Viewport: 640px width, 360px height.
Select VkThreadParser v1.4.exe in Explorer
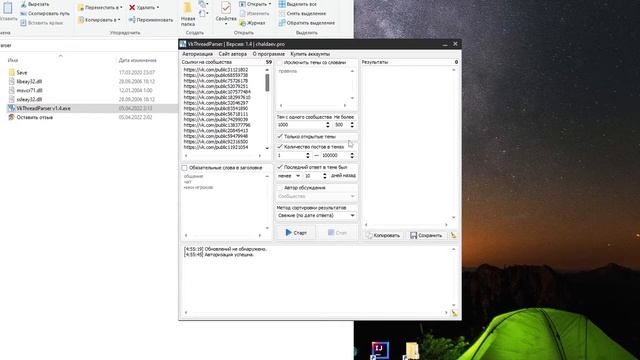[43, 109]
